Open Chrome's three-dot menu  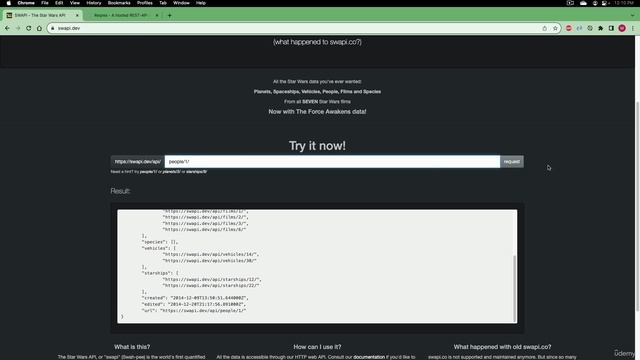tap(633, 28)
